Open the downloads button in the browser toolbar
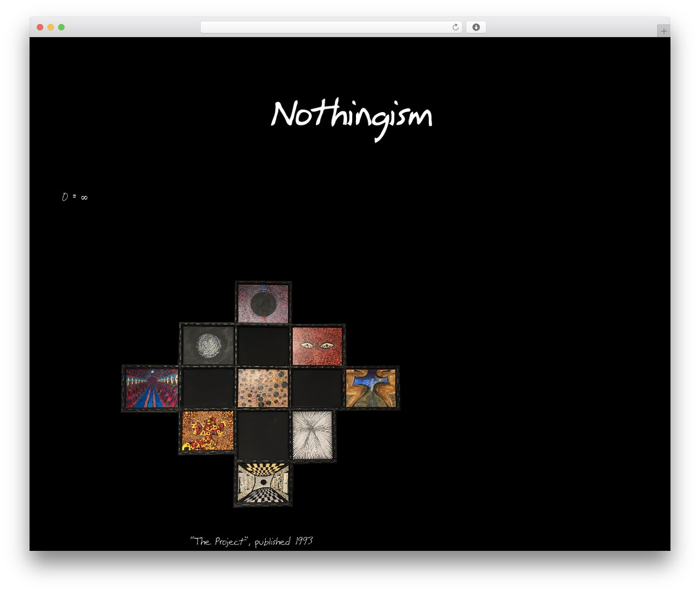This screenshot has width=700, height=593. [x=476, y=27]
